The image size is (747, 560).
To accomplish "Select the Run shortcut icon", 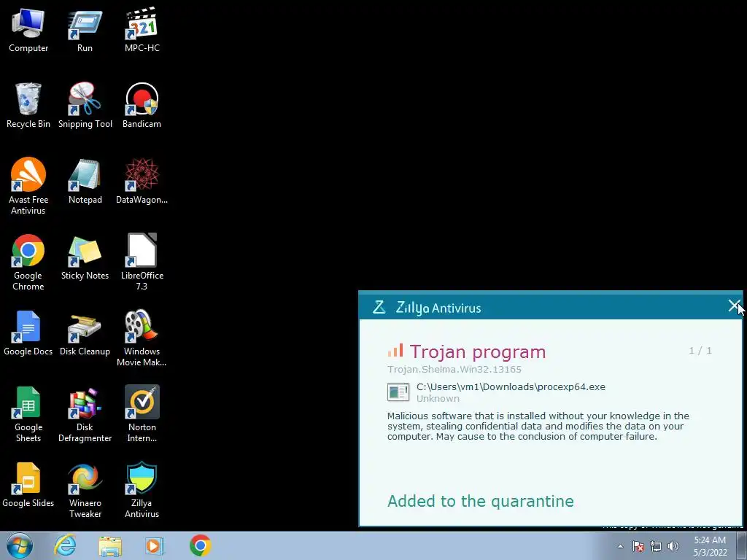I will coord(85,31).
